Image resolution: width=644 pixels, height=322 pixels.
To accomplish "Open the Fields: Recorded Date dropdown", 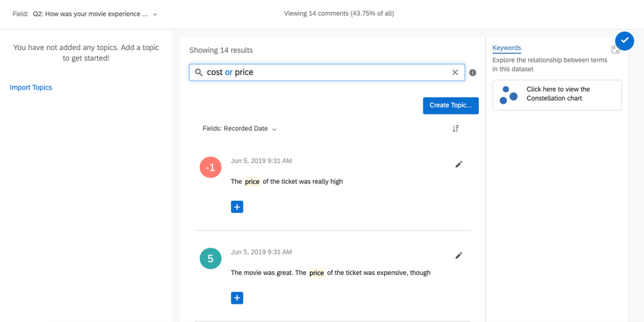I will pos(239,129).
